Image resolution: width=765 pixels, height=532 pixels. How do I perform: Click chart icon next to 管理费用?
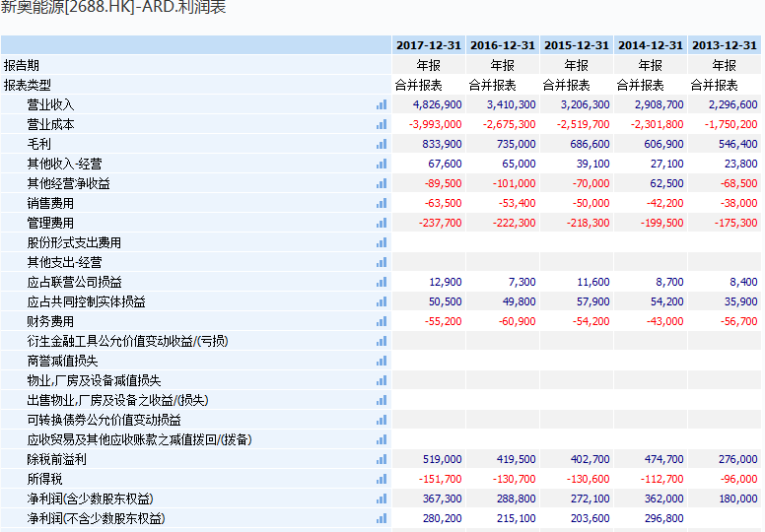pos(381,223)
